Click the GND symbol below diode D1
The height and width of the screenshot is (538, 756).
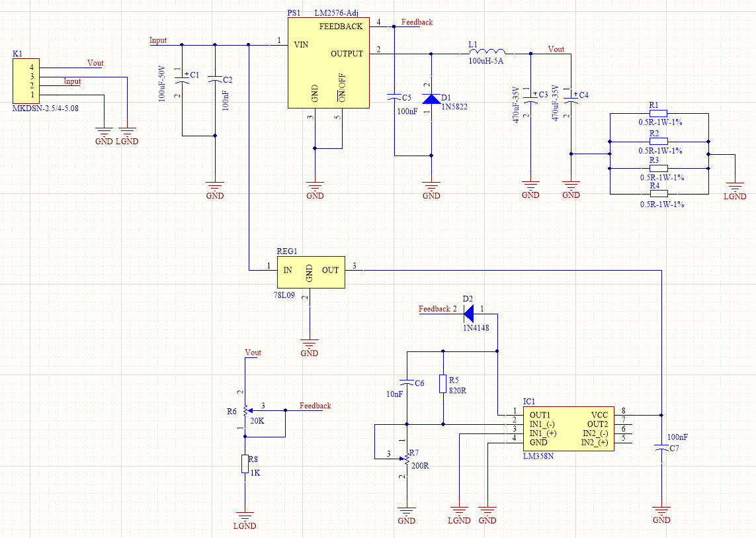click(431, 190)
